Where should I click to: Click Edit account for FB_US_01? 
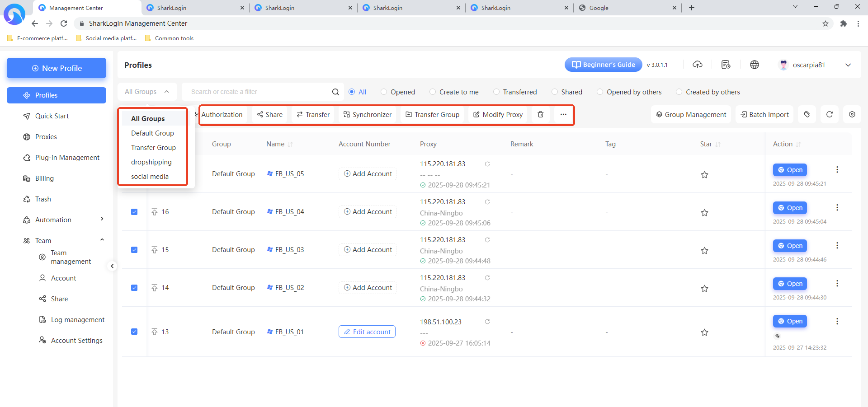pyautogui.click(x=367, y=332)
